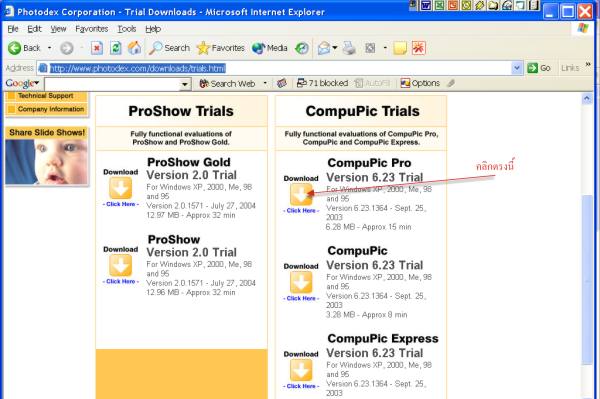Click the Google toolbar icon left of 71 blocked
Viewport: 600px width, 399px height.
coord(282,83)
